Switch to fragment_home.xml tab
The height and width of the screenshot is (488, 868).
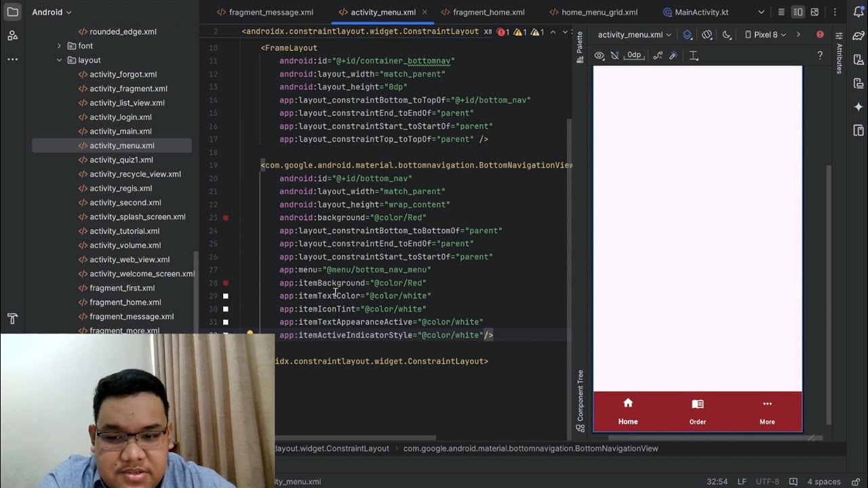click(482, 12)
